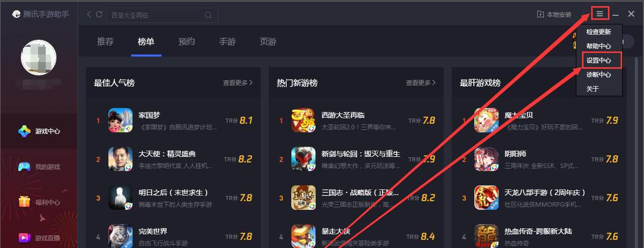
Task: Open the hamburger main menu icon
Action: click(600, 14)
